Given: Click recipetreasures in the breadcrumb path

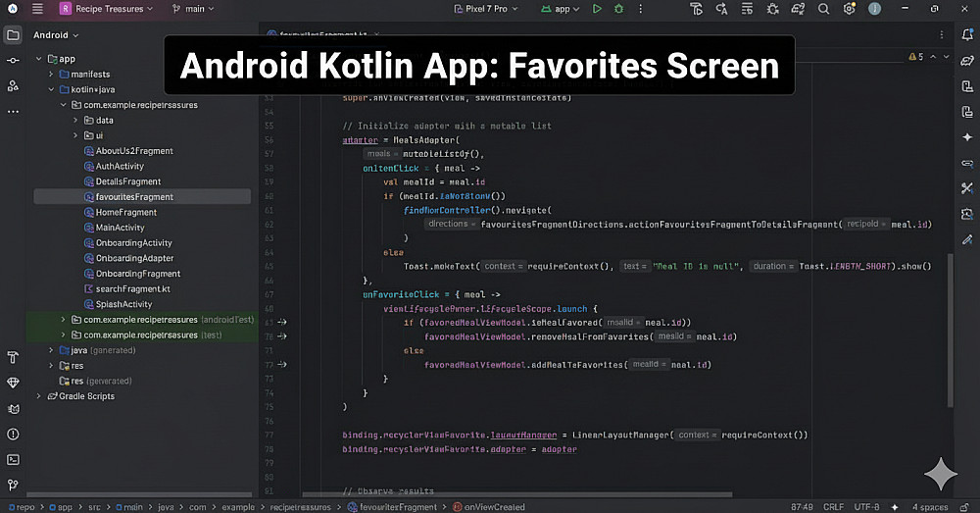Looking at the screenshot, I should (x=300, y=507).
